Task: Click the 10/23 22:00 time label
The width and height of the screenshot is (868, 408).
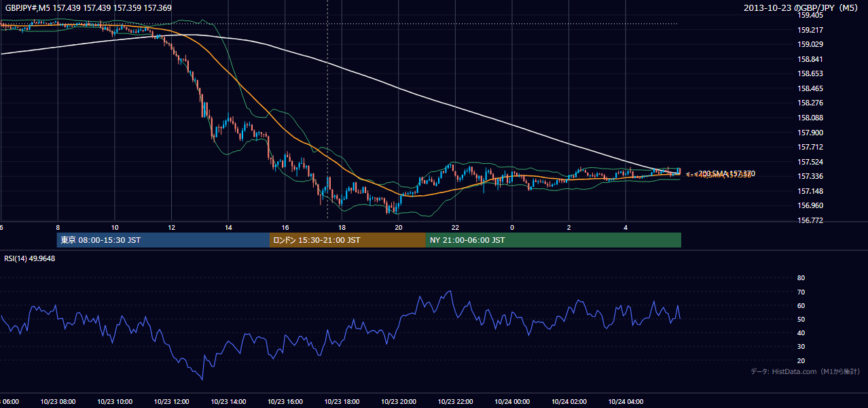Action: 456,402
